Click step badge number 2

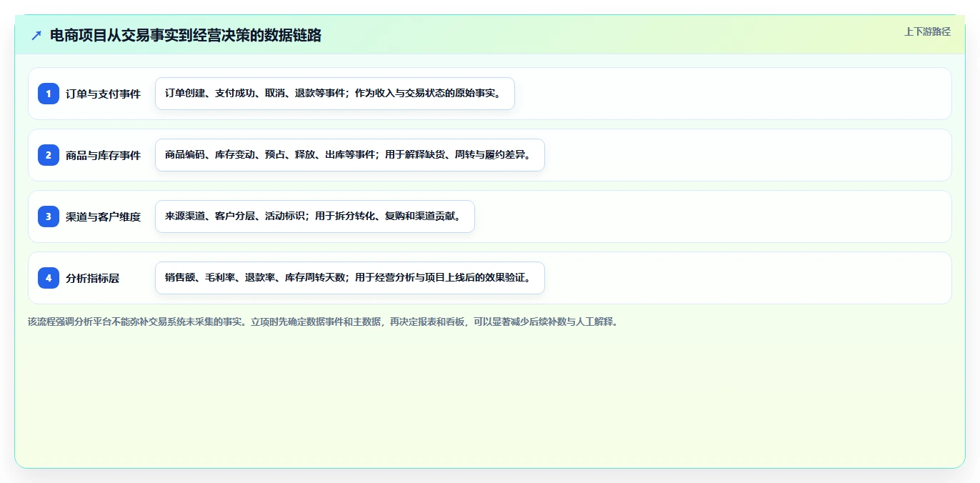[x=49, y=155]
